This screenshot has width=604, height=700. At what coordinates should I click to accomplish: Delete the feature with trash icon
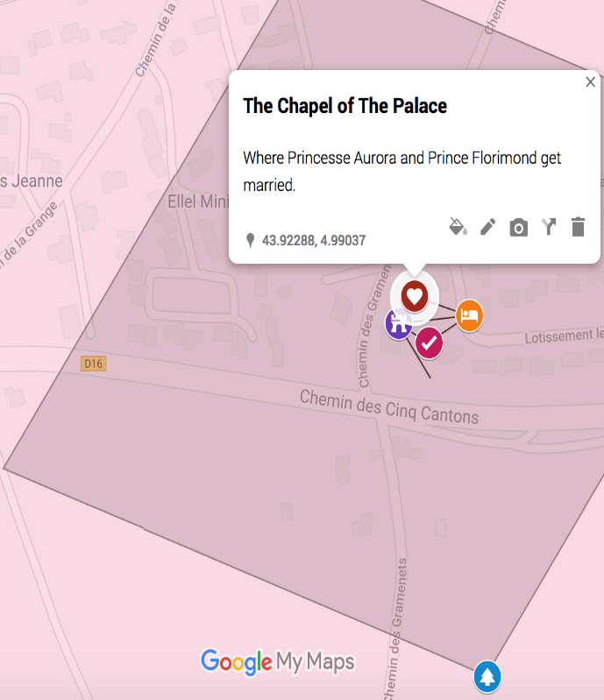(578, 227)
